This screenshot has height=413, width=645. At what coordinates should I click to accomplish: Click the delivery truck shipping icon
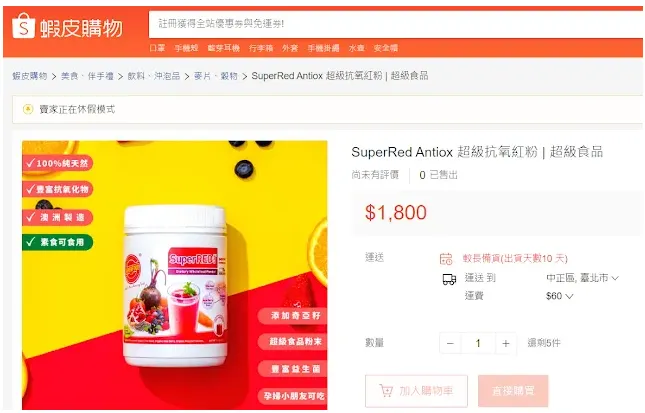click(x=449, y=280)
